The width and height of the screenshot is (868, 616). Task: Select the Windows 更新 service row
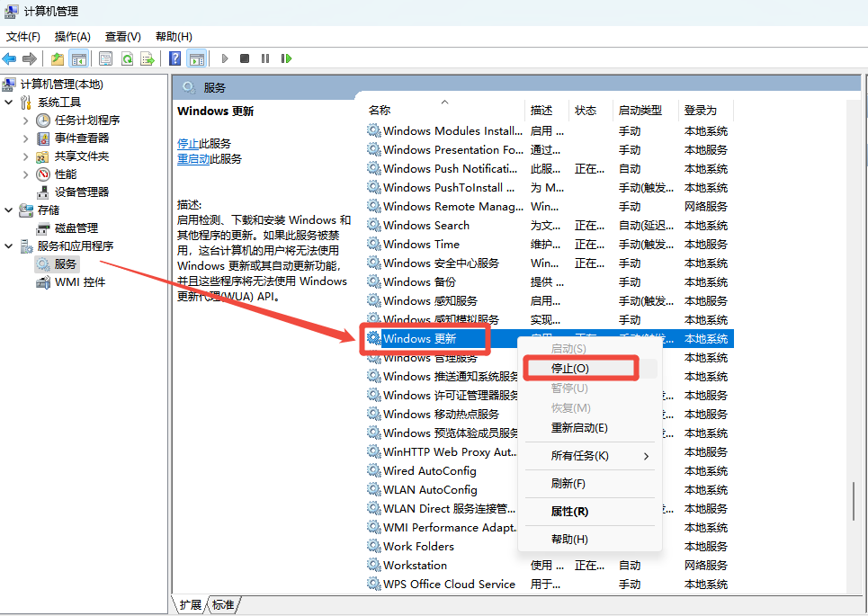click(550, 339)
